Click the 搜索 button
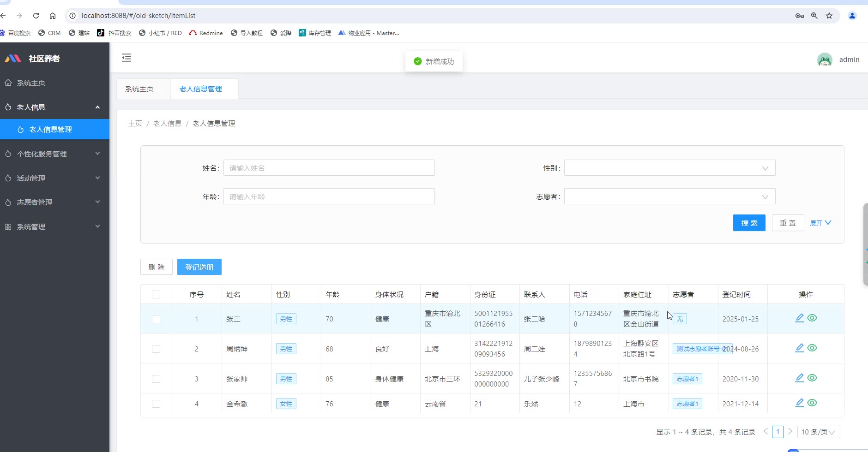868x452 pixels. 749,223
